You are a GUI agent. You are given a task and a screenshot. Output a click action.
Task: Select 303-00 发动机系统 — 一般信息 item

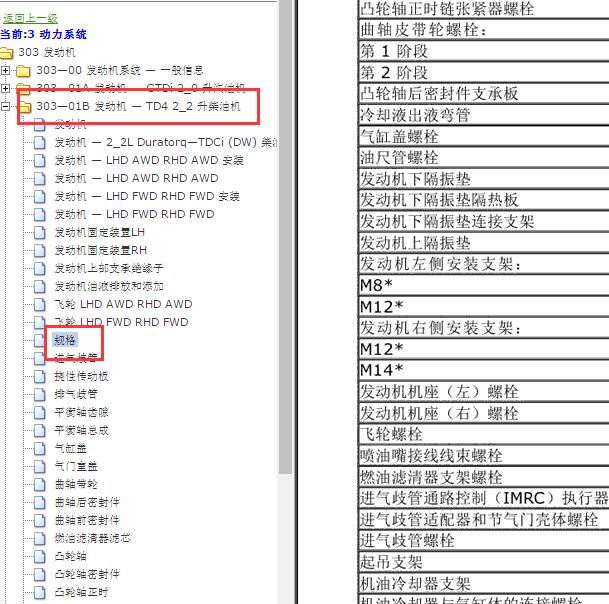coord(120,70)
